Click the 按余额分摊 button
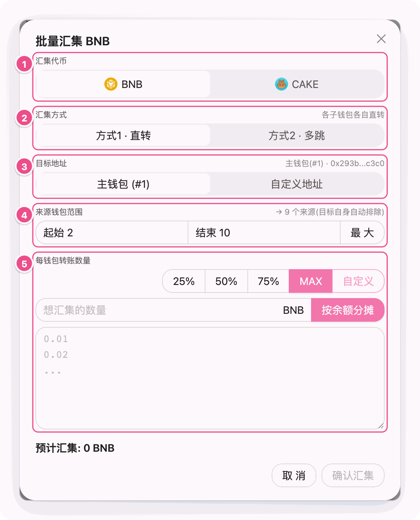The width and height of the screenshot is (420, 520). (x=347, y=310)
